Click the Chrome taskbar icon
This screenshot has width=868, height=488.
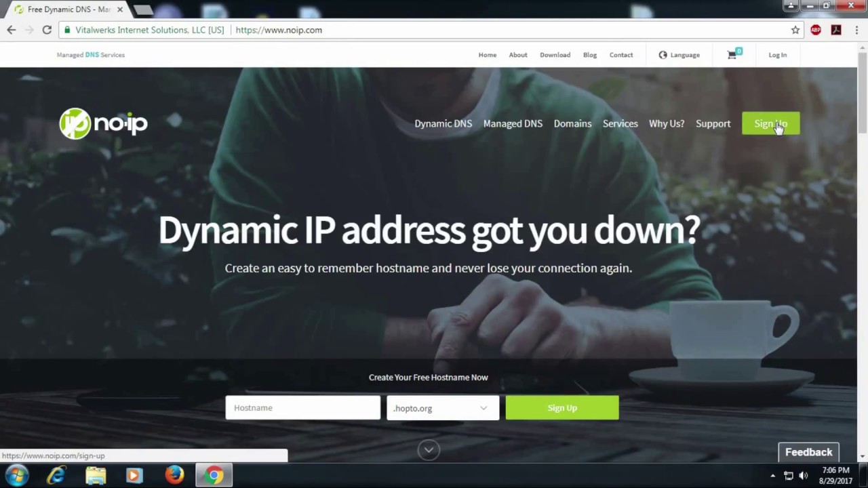pyautogui.click(x=214, y=476)
